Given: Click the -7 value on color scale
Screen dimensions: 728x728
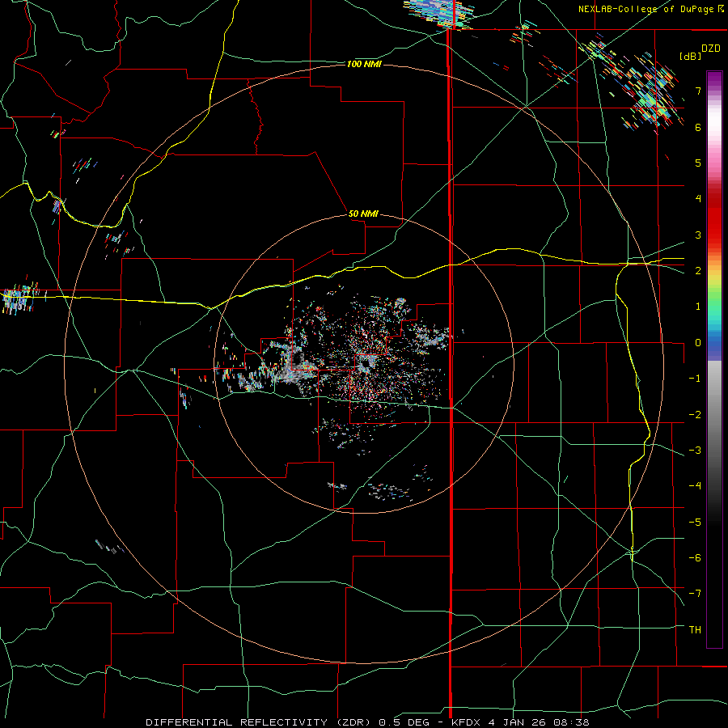Looking at the screenshot, I should click(x=695, y=594).
